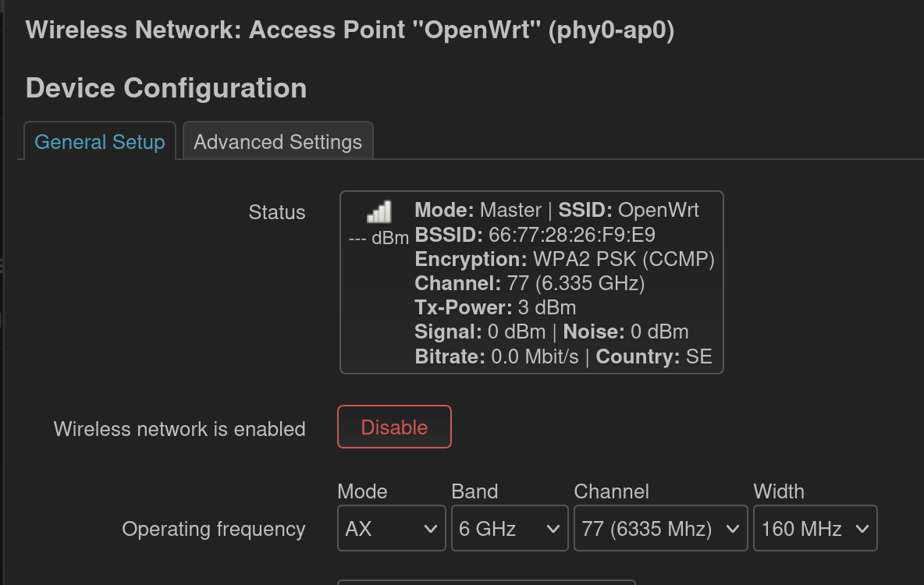Click the Mode value Master in Status
The width and height of the screenshot is (924, 585).
[x=510, y=211]
